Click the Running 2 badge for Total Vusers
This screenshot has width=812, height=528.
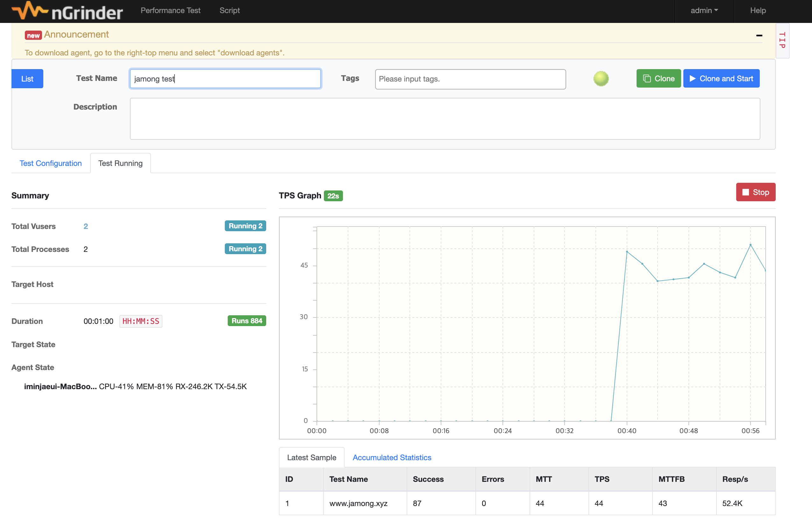click(245, 226)
